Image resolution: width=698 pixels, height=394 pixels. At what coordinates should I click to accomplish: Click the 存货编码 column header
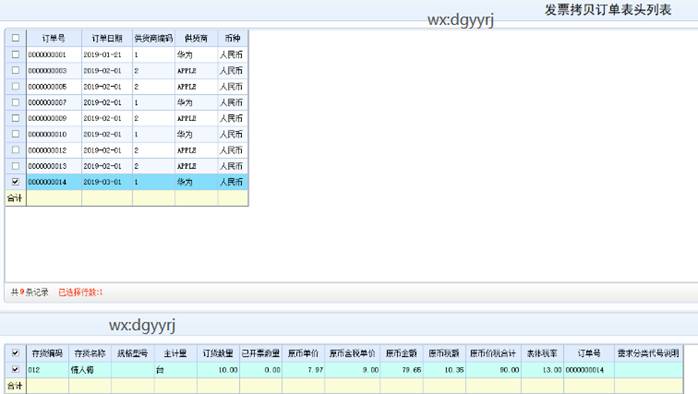pos(47,353)
